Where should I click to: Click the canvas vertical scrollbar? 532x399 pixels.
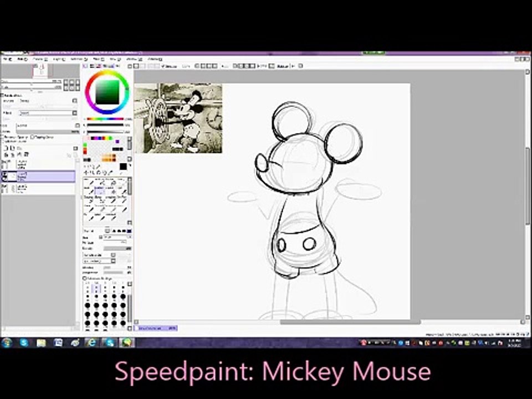pyautogui.click(x=527, y=186)
